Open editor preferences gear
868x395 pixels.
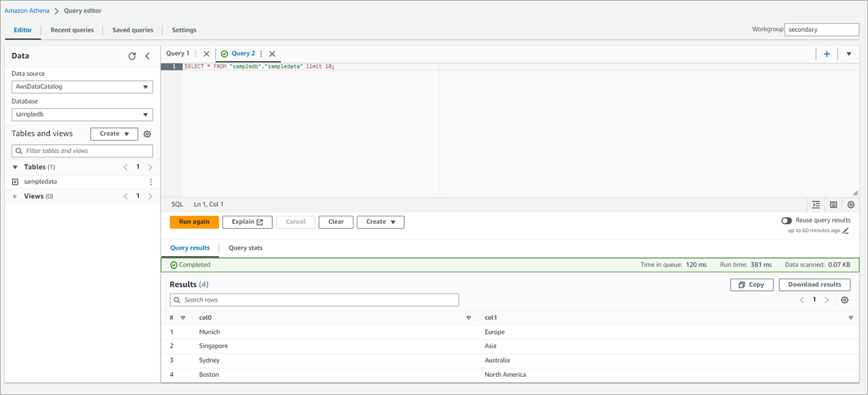(851, 204)
